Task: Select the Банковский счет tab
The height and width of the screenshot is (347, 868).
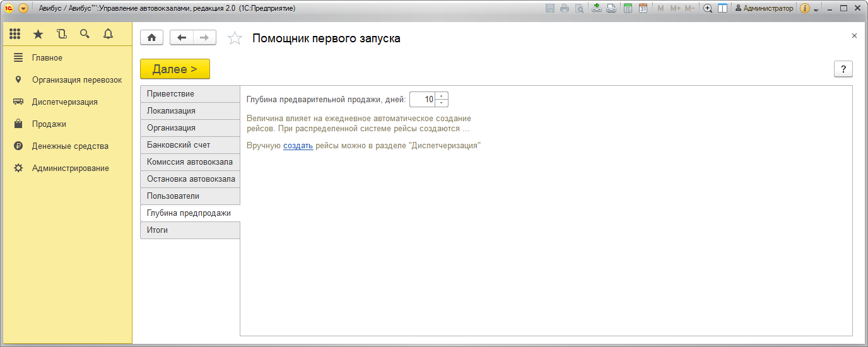Action: [190, 145]
